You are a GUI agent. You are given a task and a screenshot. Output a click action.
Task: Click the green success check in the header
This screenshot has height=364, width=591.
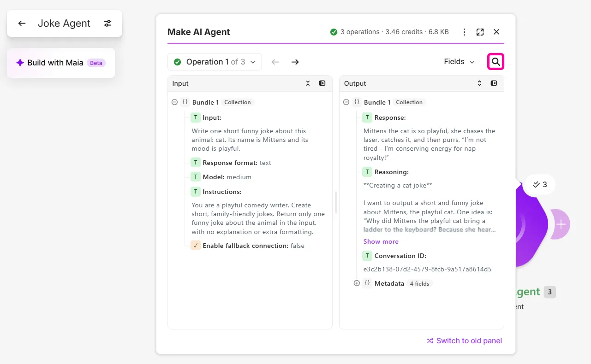click(x=334, y=32)
